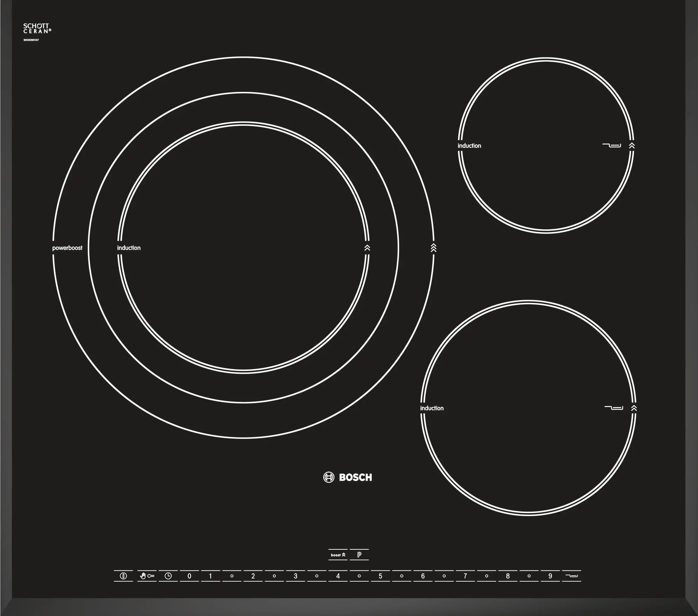
Task: Tap the powerboost label on the large zone
Action: tap(67, 248)
